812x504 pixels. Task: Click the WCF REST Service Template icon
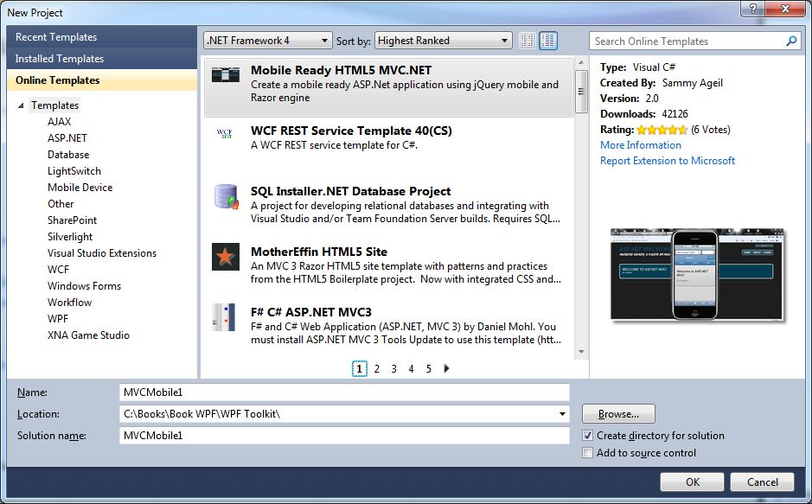click(223, 131)
